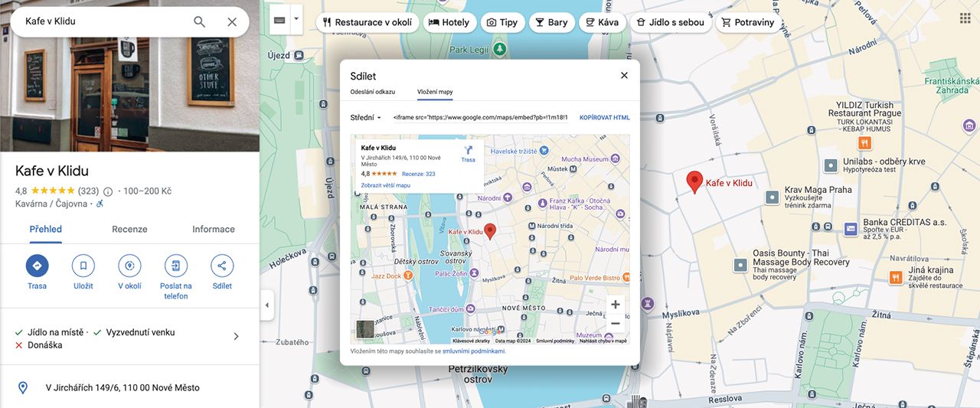Click the search magnifier icon
This screenshot has width=980, height=408.
click(199, 21)
